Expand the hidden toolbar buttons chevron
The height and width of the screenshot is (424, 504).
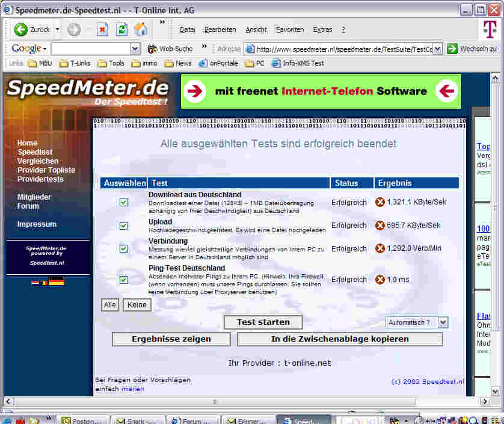[x=162, y=22]
